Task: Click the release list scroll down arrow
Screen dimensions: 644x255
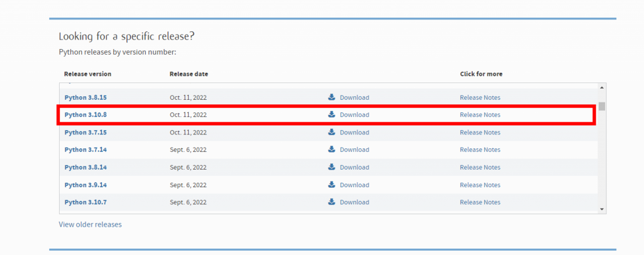Action: [x=602, y=209]
